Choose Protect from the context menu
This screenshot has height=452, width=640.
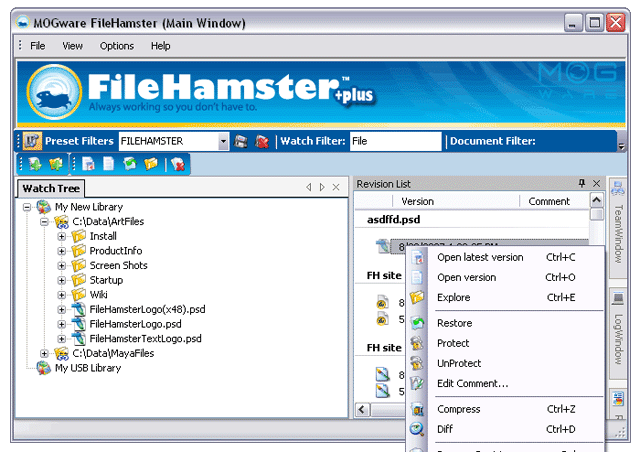(505, 343)
